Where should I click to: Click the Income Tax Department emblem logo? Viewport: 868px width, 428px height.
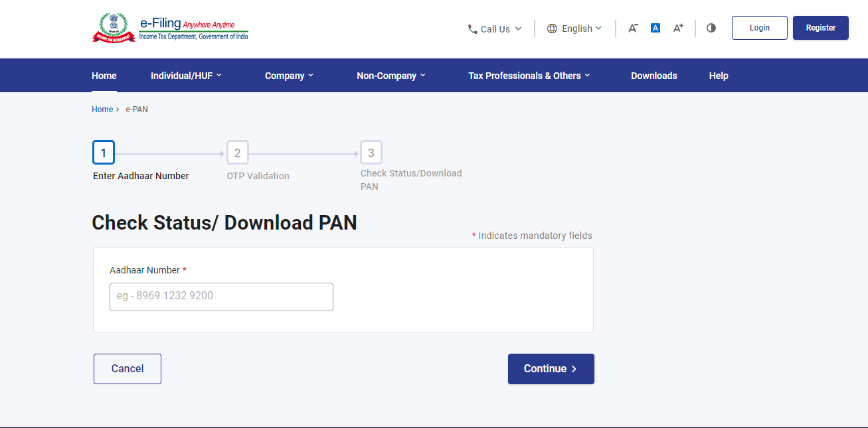[114, 27]
